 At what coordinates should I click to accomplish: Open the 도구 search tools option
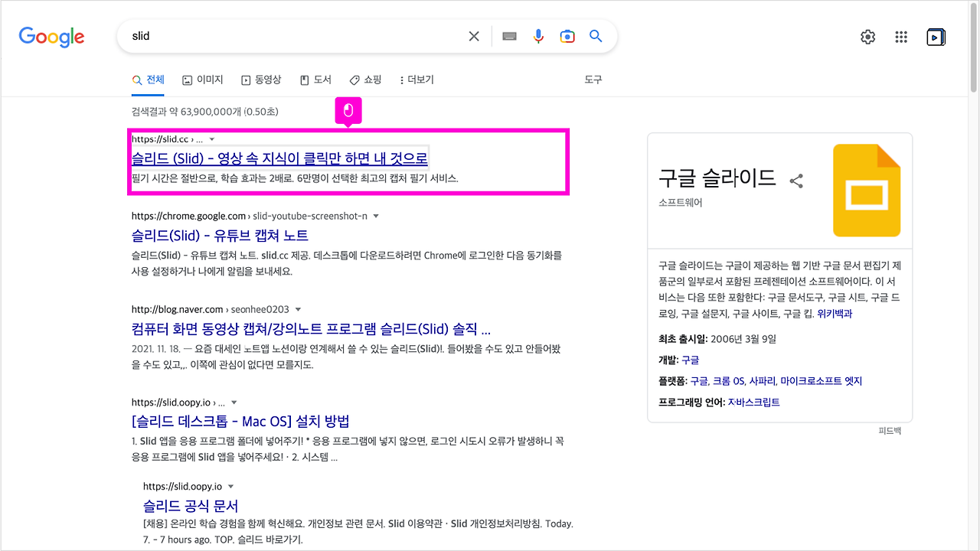click(592, 80)
